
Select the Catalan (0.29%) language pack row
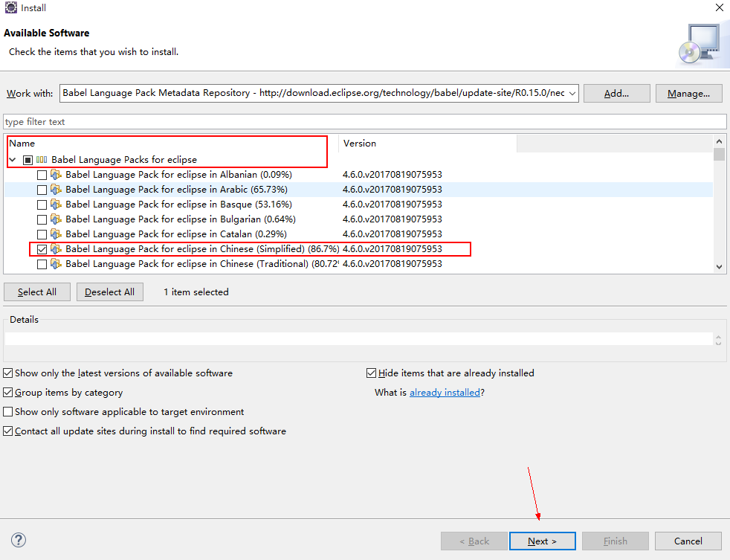pos(358,234)
